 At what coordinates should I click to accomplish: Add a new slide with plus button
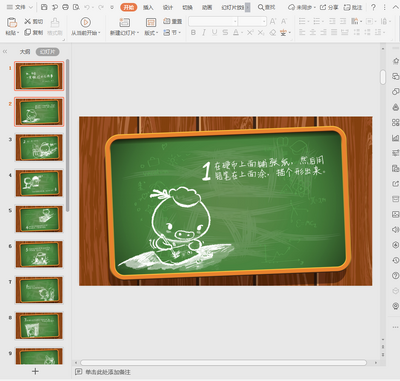[35, 371]
